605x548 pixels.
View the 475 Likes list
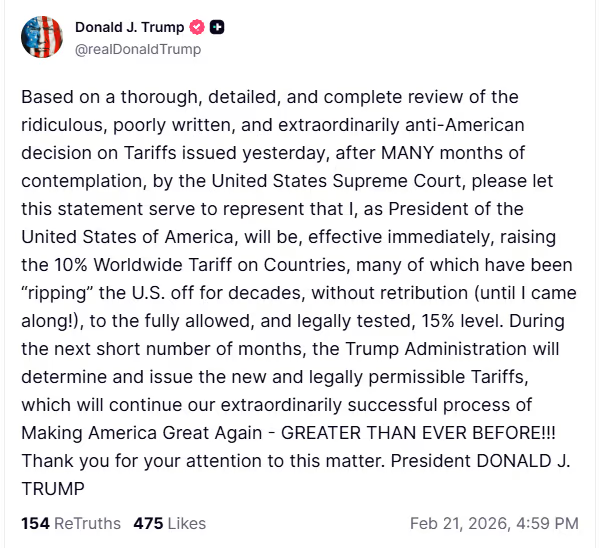coord(170,523)
